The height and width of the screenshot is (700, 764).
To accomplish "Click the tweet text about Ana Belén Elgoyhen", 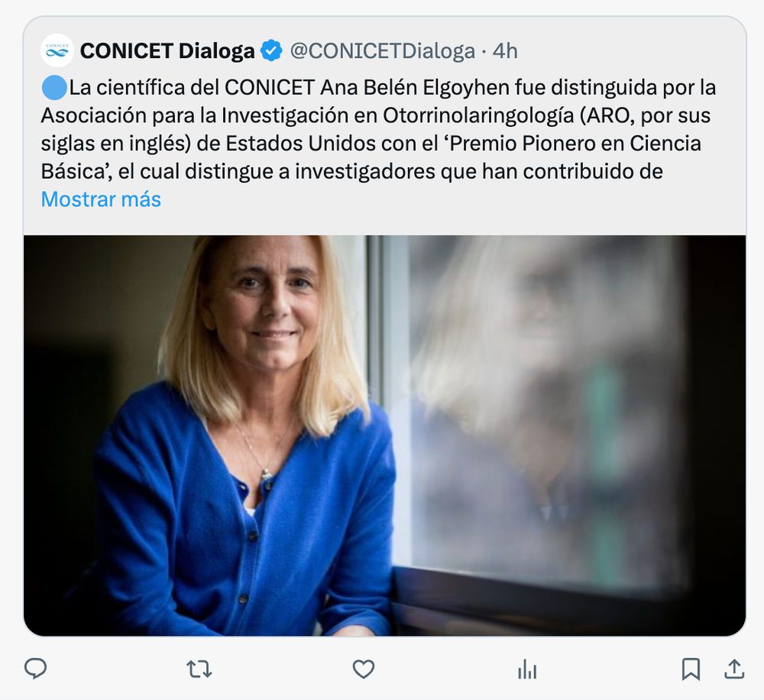I will (x=378, y=130).
